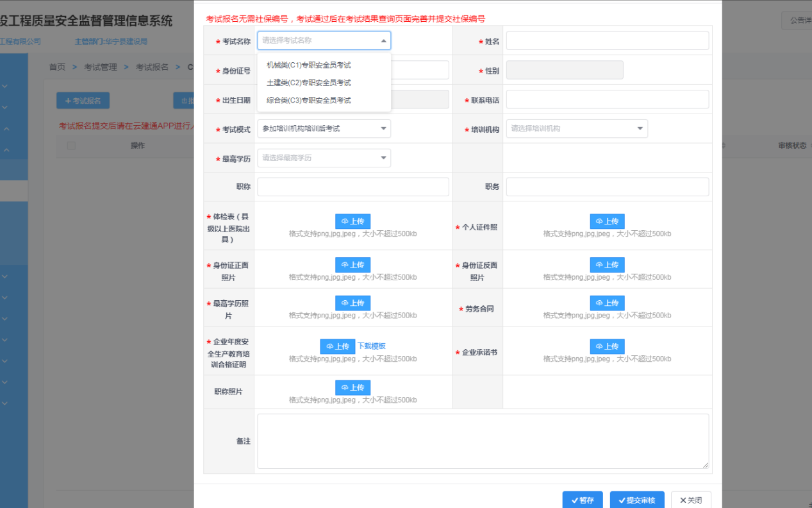This screenshot has width=812, height=508.
Task: Expand the 培训机构 dropdown
Action: (x=577, y=129)
